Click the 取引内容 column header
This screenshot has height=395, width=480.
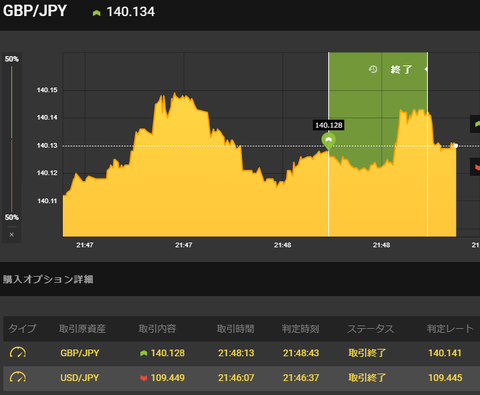[157, 329]
